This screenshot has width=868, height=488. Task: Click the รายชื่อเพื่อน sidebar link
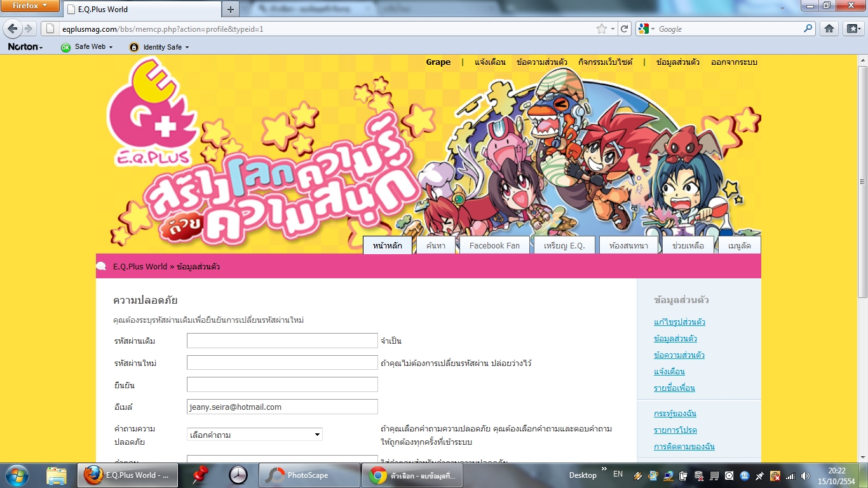[x=674, y=388]
